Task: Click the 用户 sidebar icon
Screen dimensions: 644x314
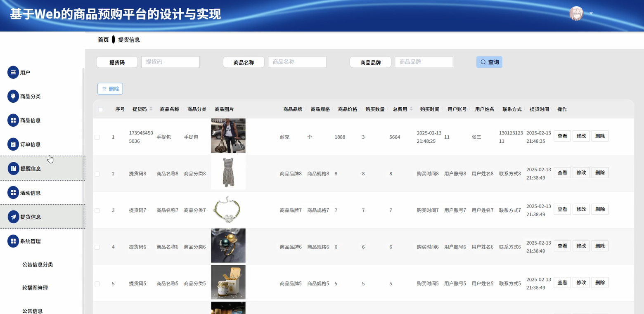Action: (x=13, y=72)
